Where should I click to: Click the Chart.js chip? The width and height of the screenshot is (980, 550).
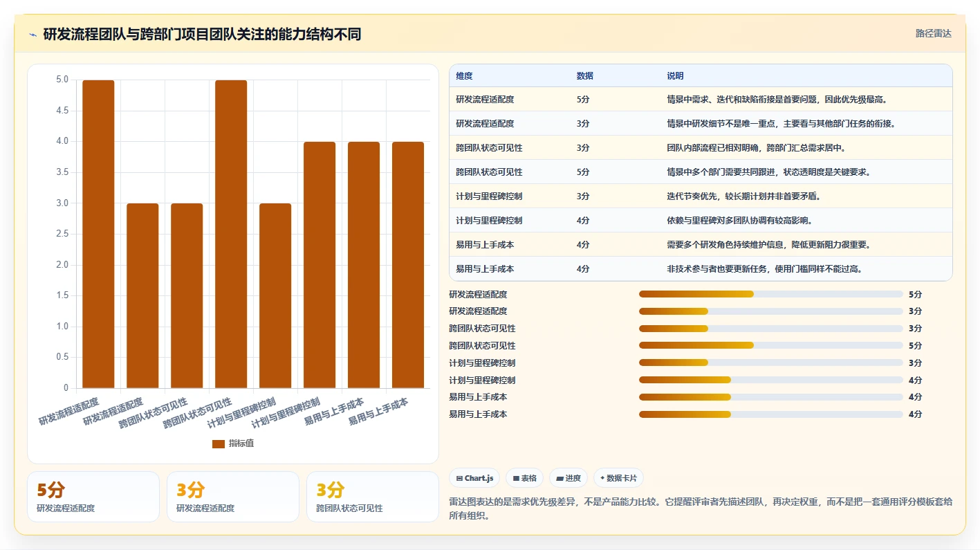(x=474, y=478)
